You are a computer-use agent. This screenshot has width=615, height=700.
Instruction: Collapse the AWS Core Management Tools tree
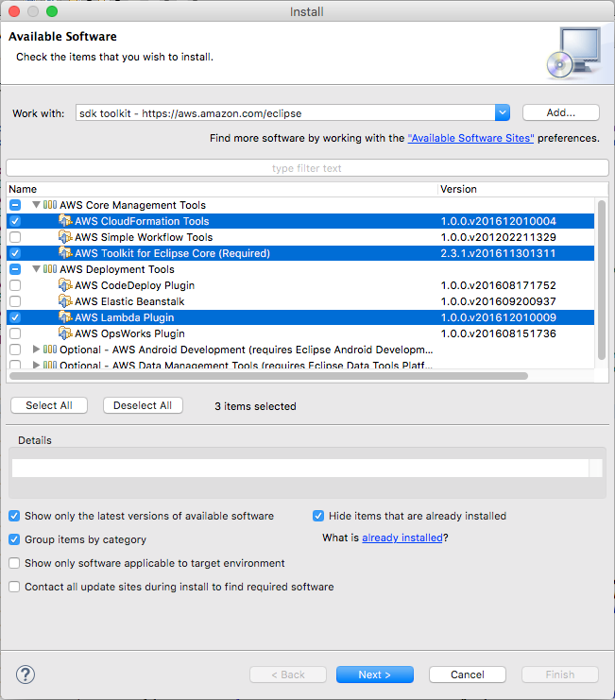[37, 205]
